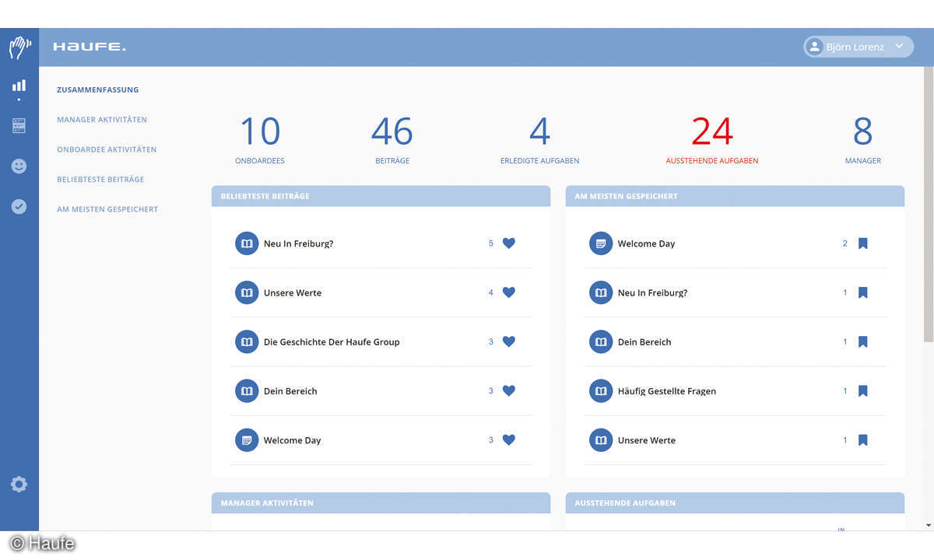The width and height of the screenshot is (934, 560).
Task: Click heart icon for Dein Bereich post
Action: (509, 390)
